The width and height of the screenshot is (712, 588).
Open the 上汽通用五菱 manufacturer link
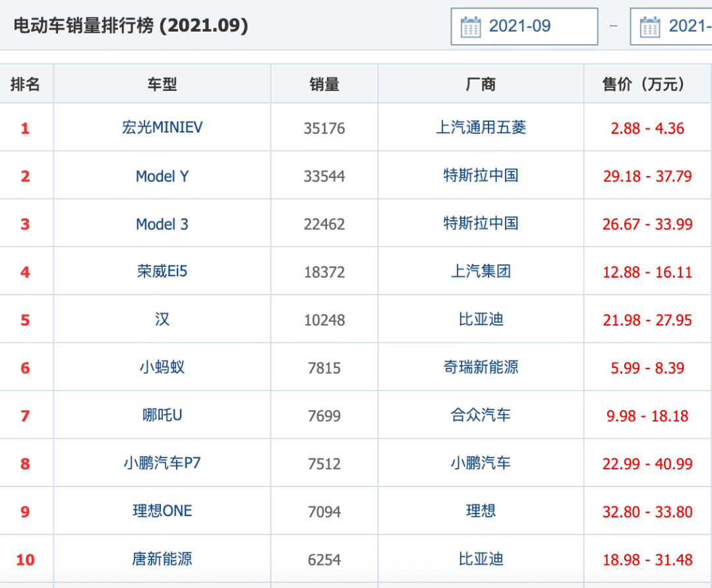pos(481,128)
